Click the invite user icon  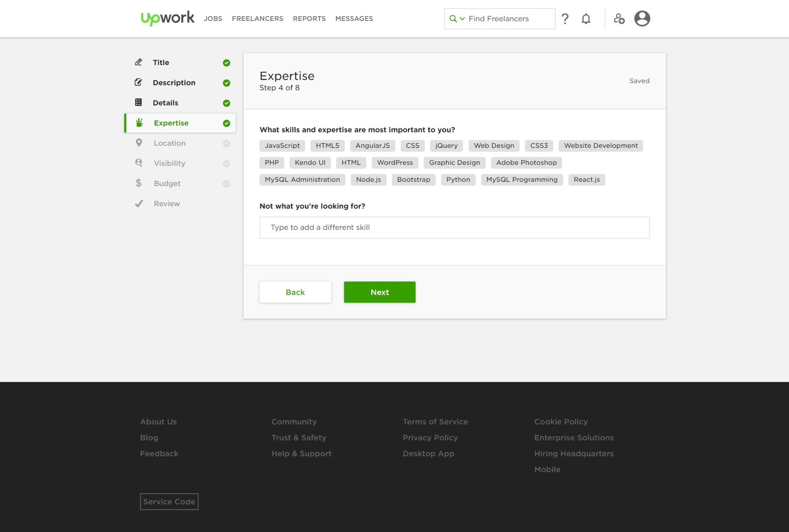point(619,19)
